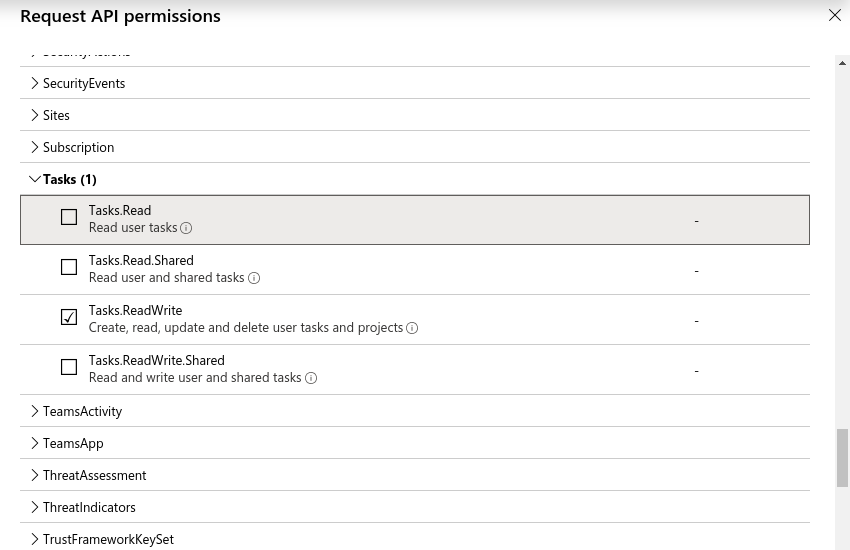Close the Request API permissions panel
This screenshot has height=550, width=850.
point(835,15)
